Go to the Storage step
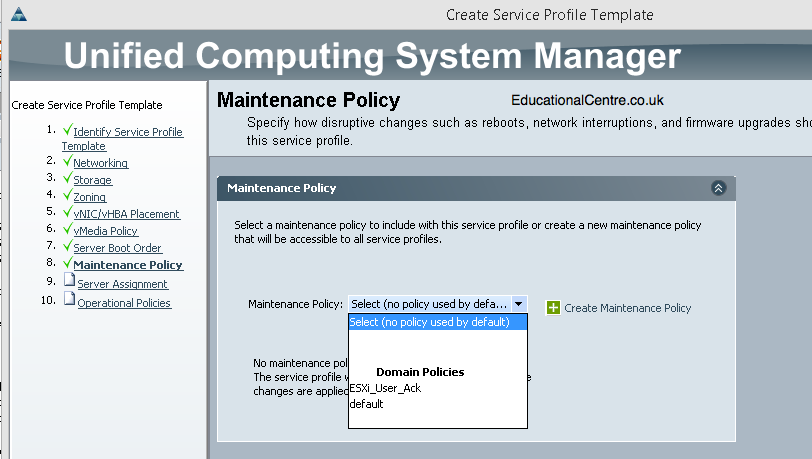Viewport: 812px width, 459px height. [x=92, y=180]
